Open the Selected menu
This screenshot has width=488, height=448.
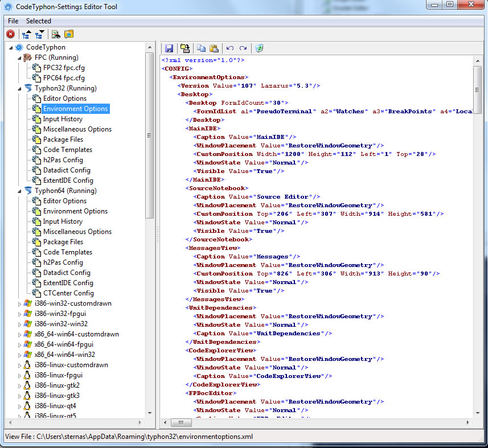pos(39,21)
